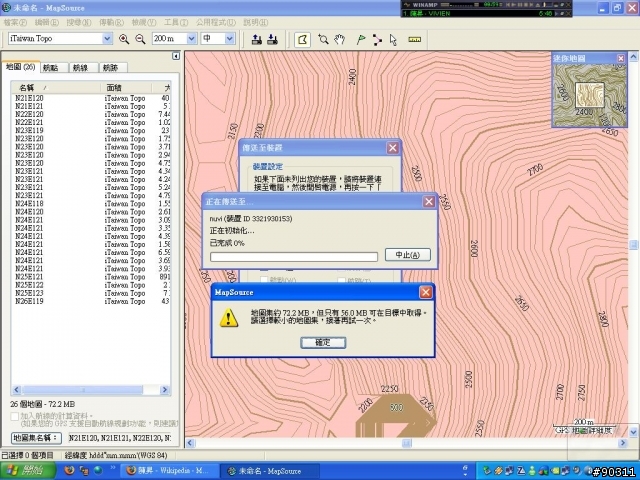Select the N25E123 map row

click(x=91, y=293)
